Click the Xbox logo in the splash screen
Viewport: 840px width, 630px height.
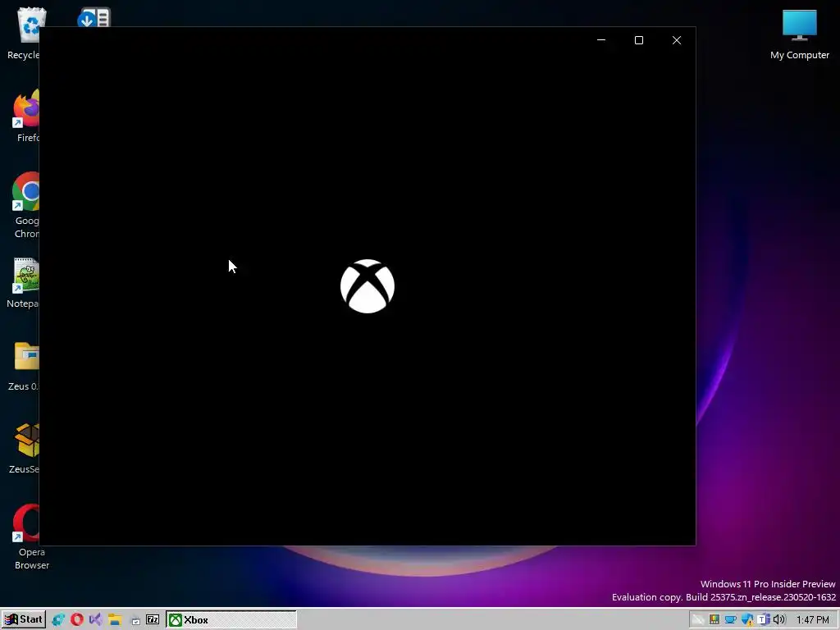367,286
